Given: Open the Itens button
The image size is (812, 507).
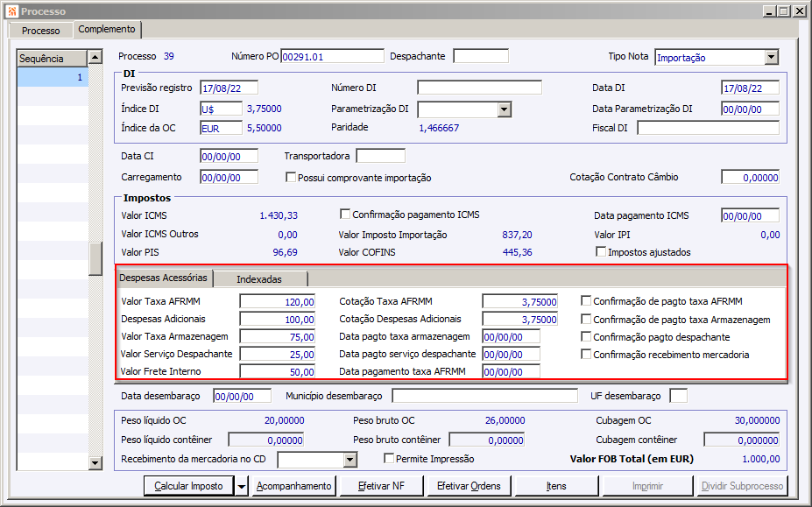Looking at the screenshot, I should coord(555,486).
